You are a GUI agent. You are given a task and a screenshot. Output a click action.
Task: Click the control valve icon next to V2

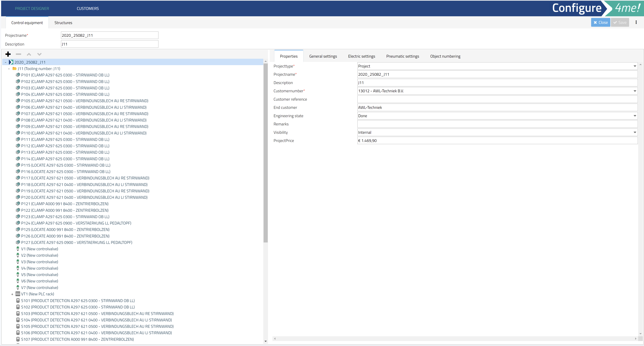18,255
